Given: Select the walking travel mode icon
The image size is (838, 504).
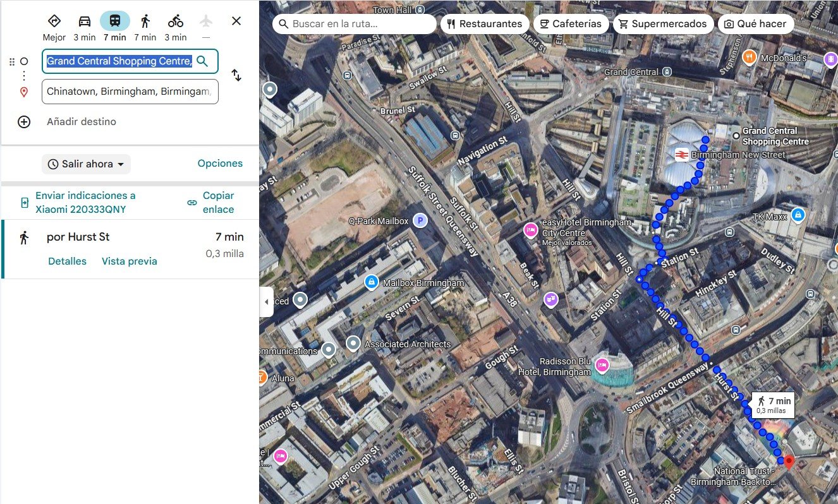Looking at the screenshot, I should pyautogui.click(x=145, y=21).
